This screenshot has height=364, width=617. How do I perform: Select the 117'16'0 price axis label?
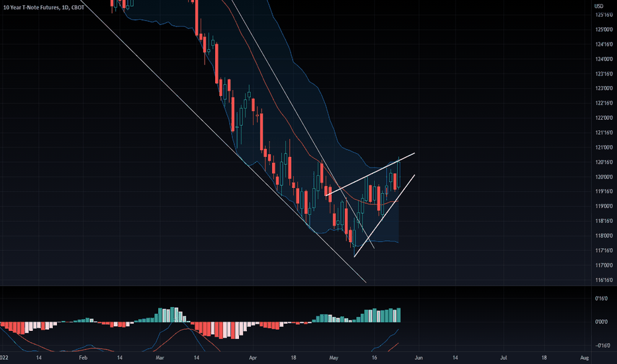point(604,250)
